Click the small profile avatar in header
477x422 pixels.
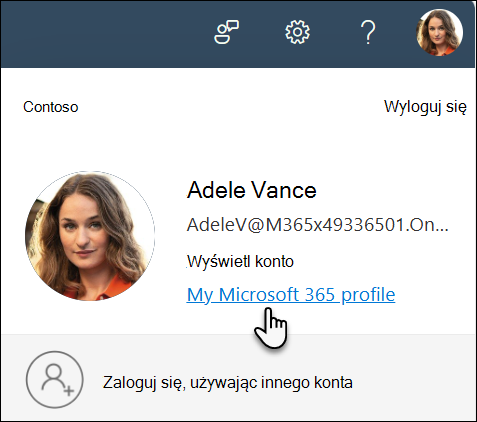[x=440, y=32]
